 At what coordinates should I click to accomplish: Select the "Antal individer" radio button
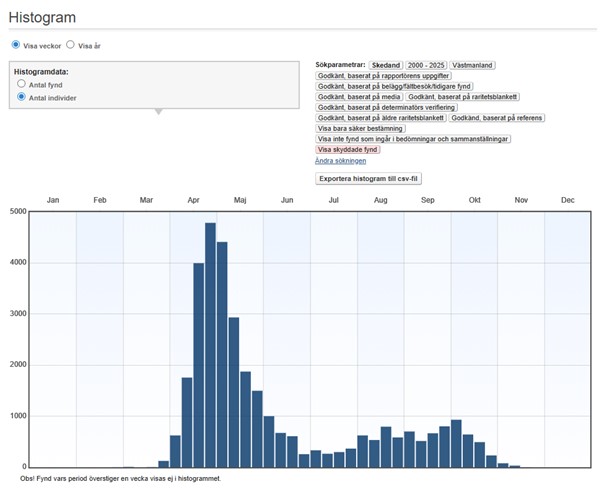(x=22, y=98)
